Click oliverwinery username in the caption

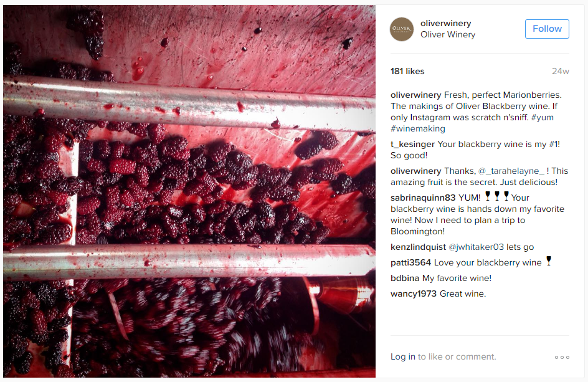tap(415, 95)
